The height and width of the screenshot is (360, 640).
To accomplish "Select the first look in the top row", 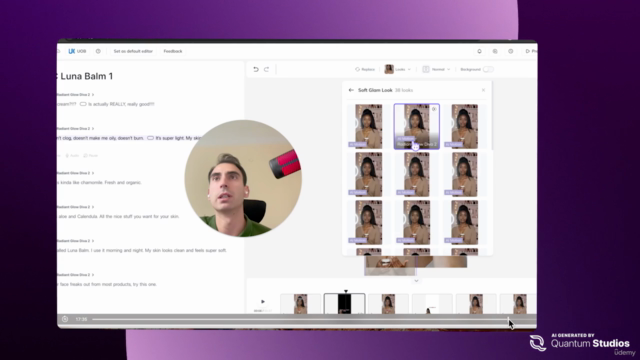I will point(369,126).
